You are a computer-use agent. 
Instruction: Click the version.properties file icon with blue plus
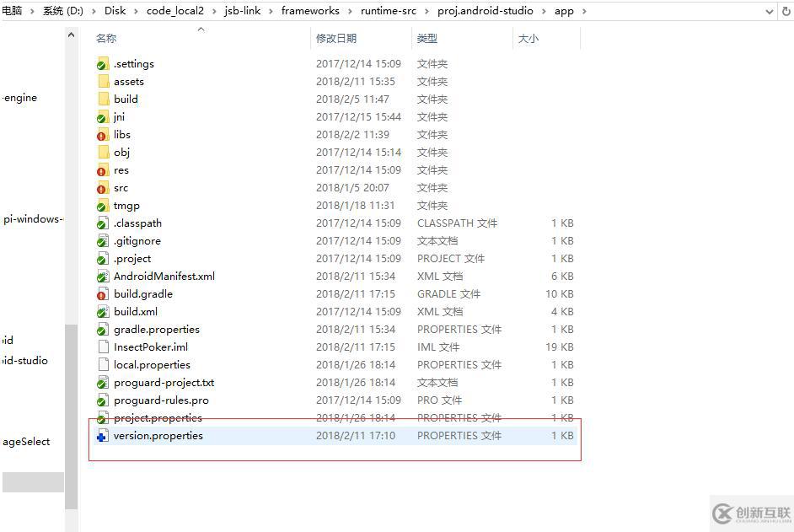pos(103,436)
